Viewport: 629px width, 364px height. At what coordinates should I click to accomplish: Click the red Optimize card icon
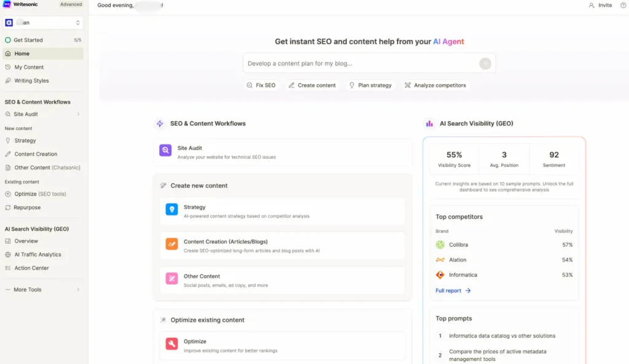point(172,344)
